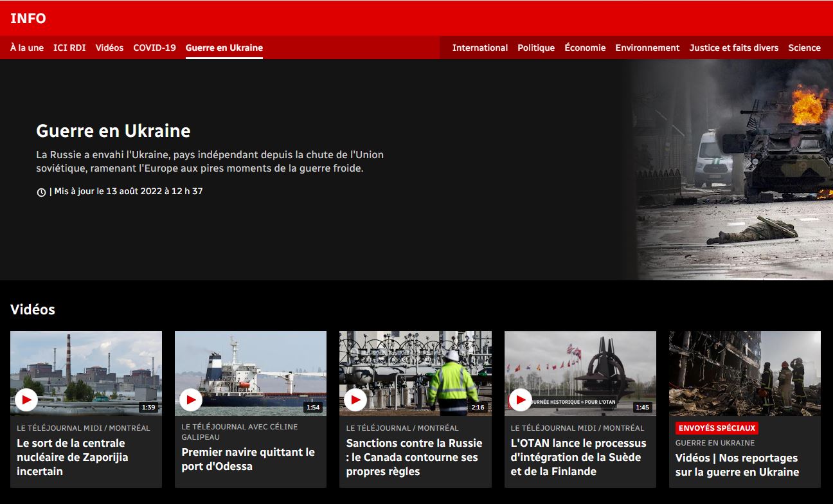Click Le Téléjournal Midi label on Zaporijia card

(x=84, y=428)
